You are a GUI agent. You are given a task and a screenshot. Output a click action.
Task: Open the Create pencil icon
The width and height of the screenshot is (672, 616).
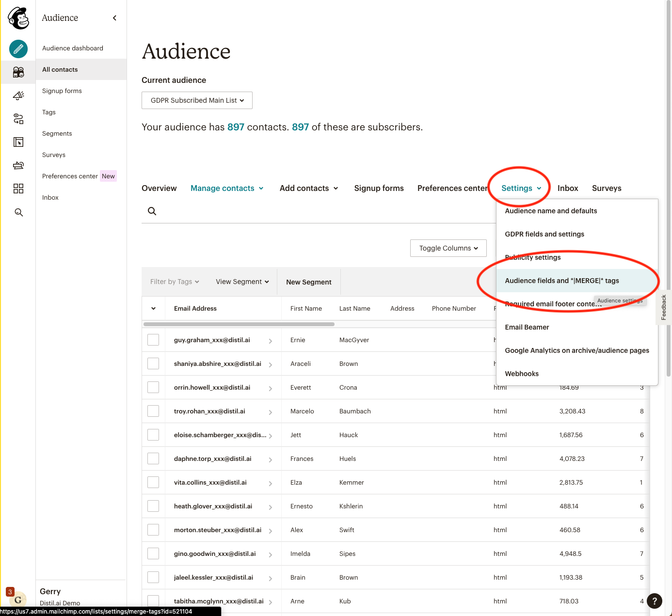[18, 49]
